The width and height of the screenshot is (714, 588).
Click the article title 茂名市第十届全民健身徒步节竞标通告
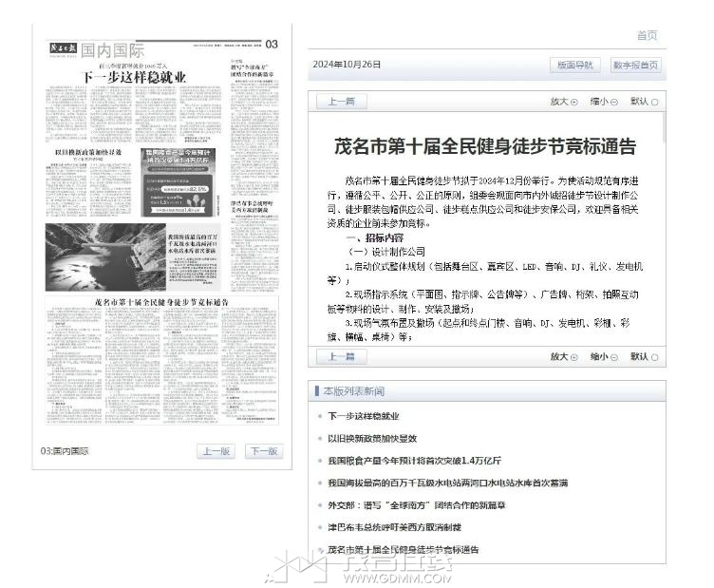(x=485, y=146)
